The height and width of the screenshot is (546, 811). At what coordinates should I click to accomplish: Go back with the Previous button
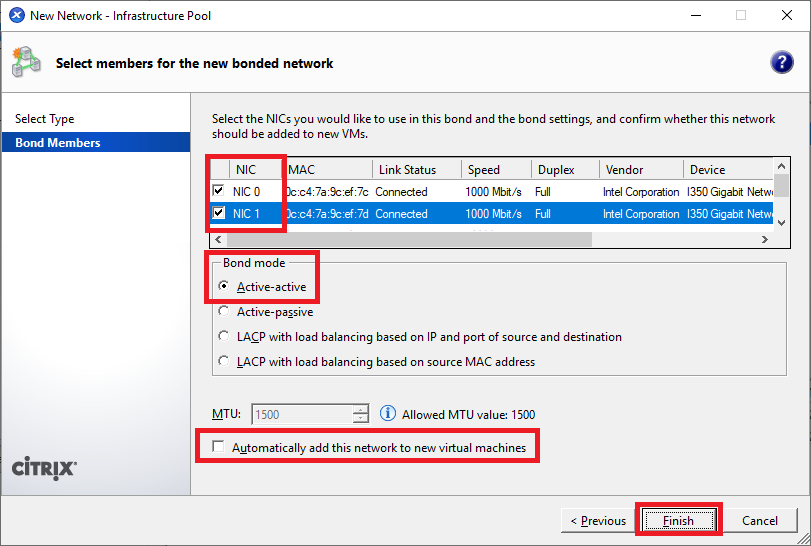click(598, 520)
